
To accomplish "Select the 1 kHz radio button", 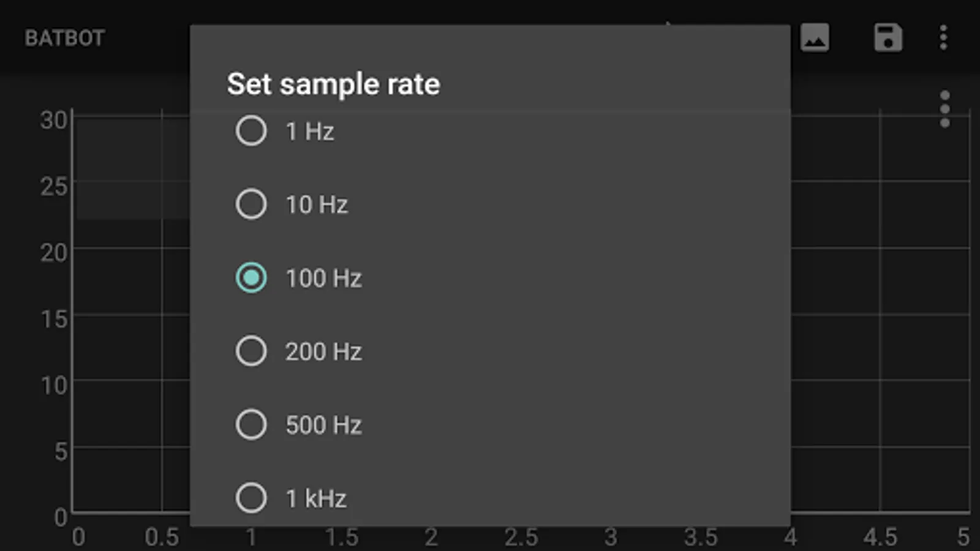I will click(x=251, y=498).
